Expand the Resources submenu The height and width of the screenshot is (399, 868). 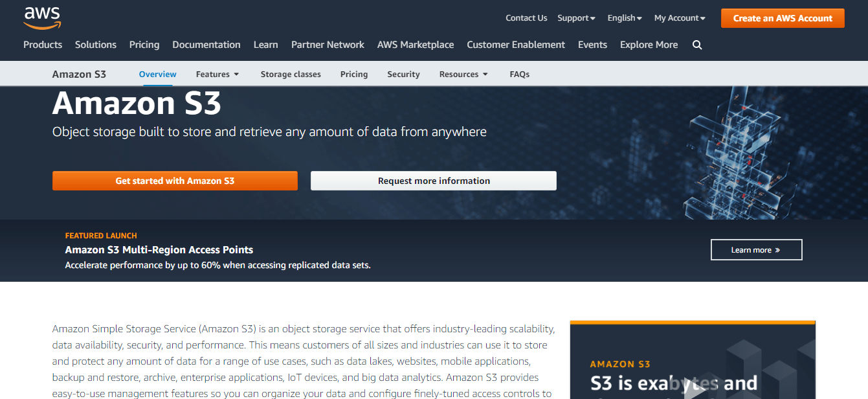463,74
